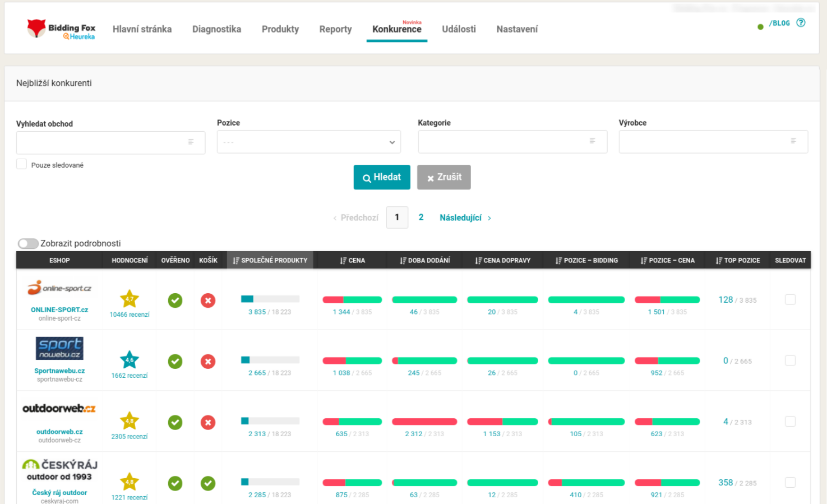The image size is (827, 504).
Task: Enable the Pouze sledované checkbox
Action: click(x=21, y=164)
